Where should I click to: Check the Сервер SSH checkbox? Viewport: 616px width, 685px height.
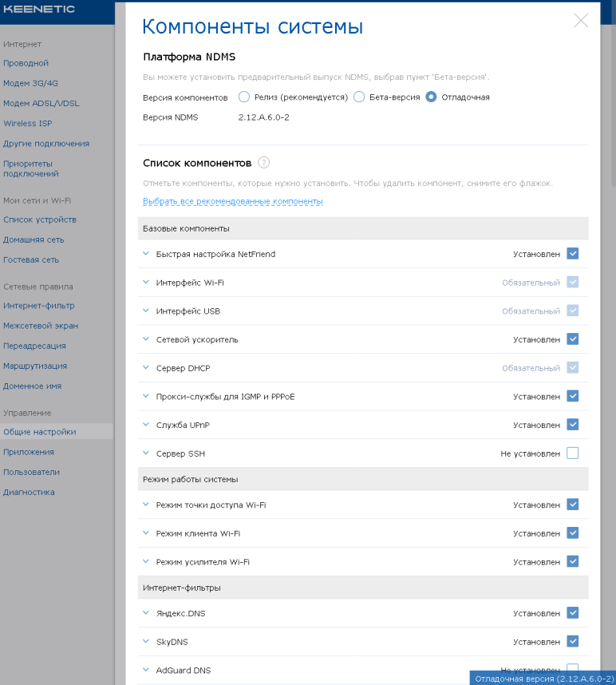point(572,453)
